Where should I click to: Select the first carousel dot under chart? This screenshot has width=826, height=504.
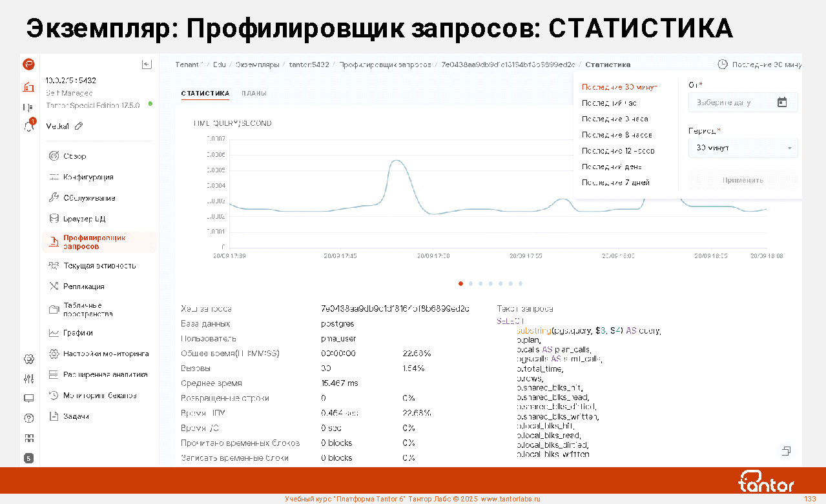point(460,283)
